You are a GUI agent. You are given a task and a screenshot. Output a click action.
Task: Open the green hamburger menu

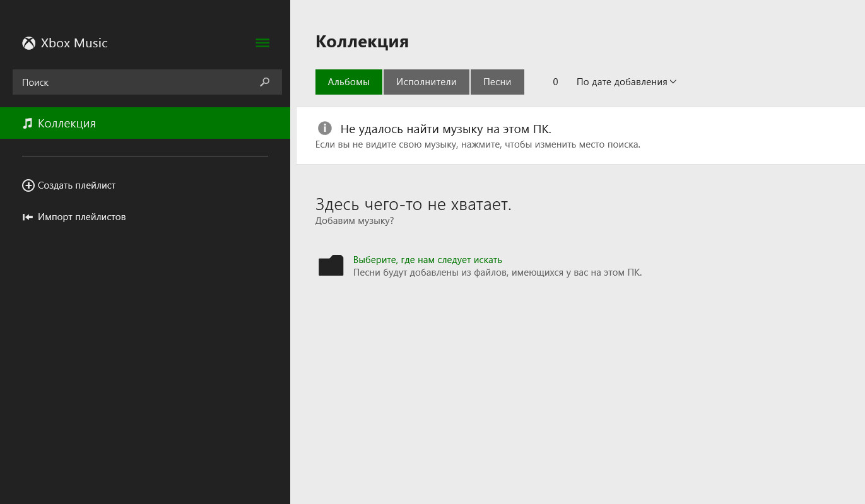262,43
